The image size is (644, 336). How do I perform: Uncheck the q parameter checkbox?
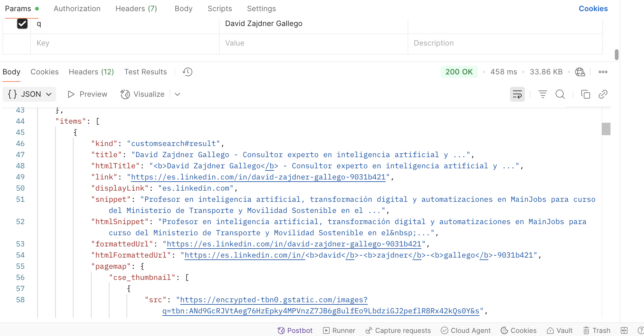coord(22,24)
